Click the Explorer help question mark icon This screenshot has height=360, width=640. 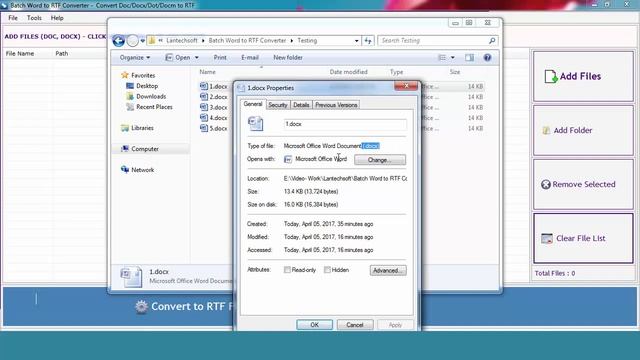[x=487, y=58]
